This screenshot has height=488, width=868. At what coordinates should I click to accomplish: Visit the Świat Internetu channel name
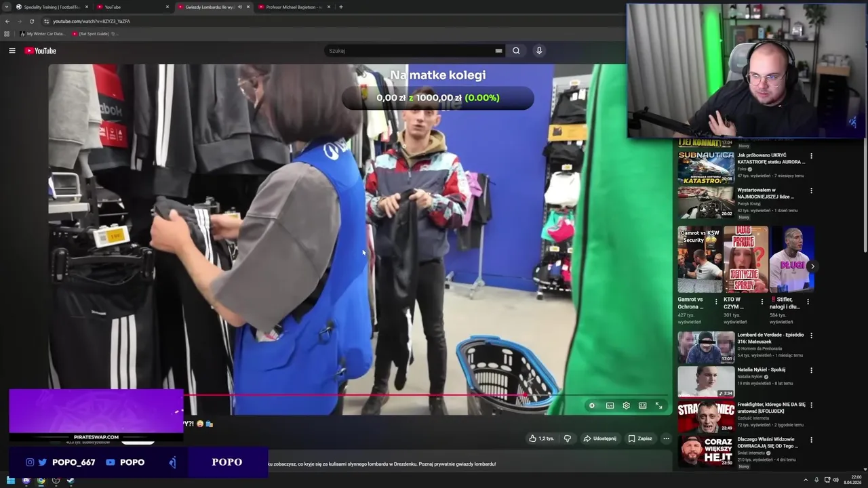coord(751,453)
